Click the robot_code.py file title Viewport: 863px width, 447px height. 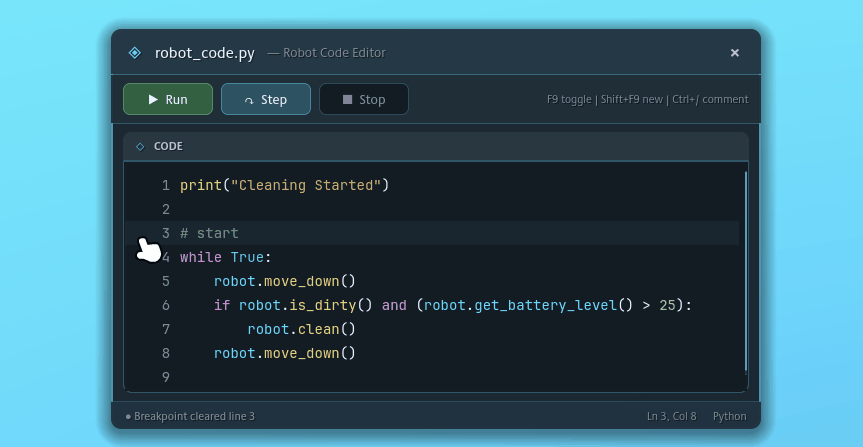[205, 53]
